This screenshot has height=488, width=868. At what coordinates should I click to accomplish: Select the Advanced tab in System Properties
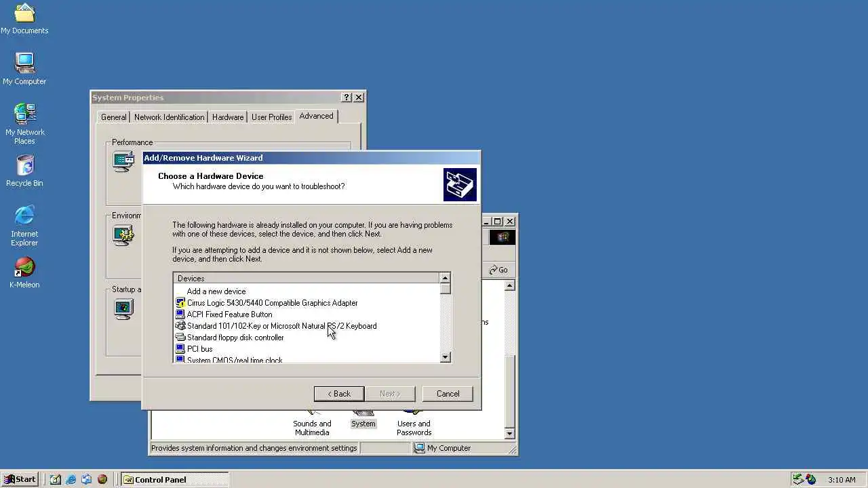pos(316,116)
